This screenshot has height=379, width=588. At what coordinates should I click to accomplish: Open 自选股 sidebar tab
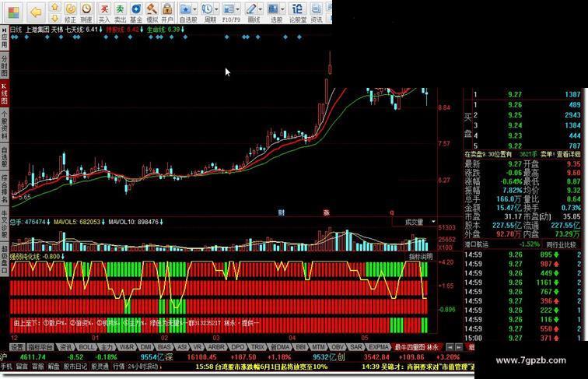(4, 157)
